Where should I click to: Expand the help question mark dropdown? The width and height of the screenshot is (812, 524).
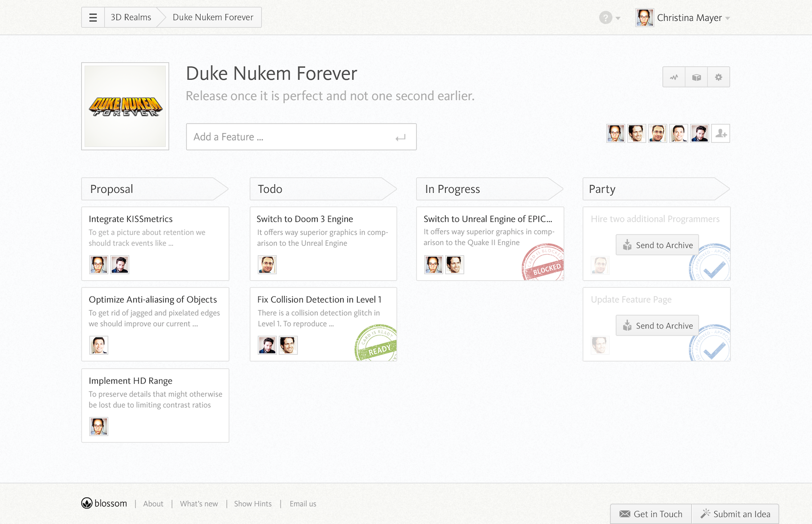point(609,18)
